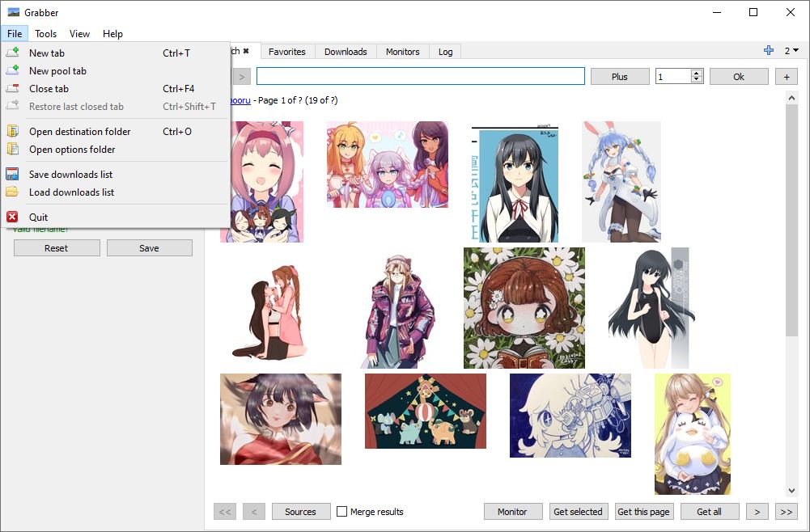Choose New tab from the File menu
810x532 pixels.
115,53
